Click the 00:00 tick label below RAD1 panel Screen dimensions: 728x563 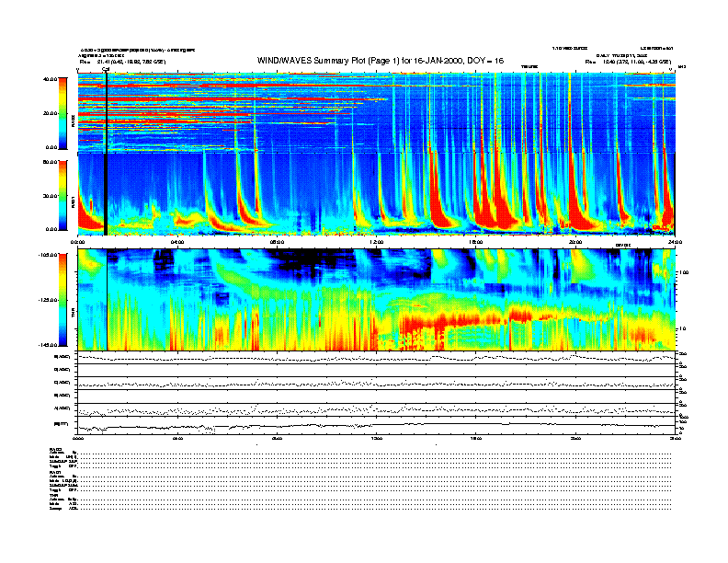[77, 242]
